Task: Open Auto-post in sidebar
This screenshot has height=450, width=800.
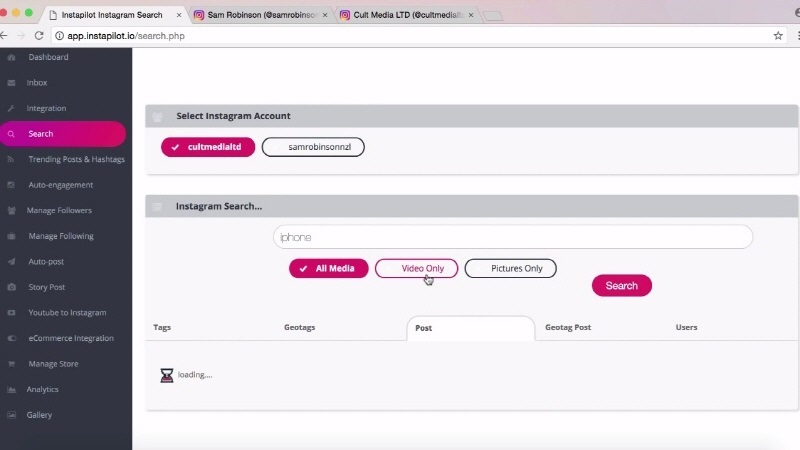Action: [46, 262]
